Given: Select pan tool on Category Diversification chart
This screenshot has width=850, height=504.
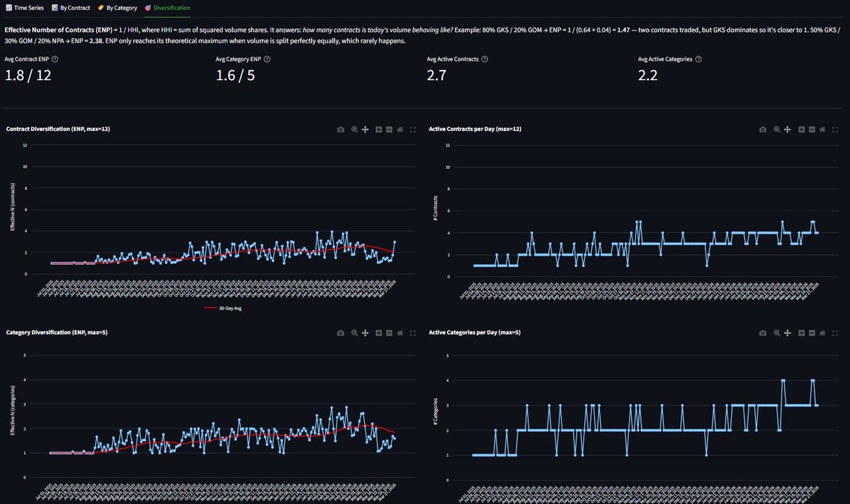Looking at the screenshot, I should click(365, 332).
